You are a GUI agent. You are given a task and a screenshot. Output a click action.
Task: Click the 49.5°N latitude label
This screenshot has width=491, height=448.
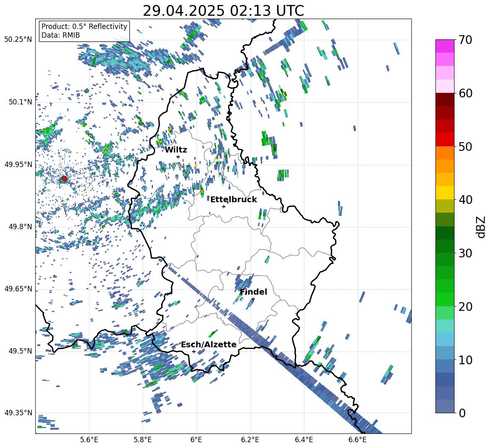[21, 351]
